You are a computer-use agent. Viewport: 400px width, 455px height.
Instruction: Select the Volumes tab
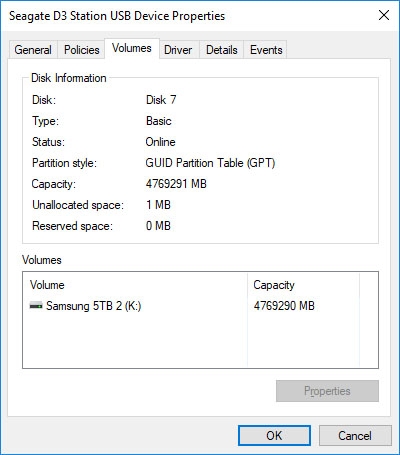coord(132,48)
